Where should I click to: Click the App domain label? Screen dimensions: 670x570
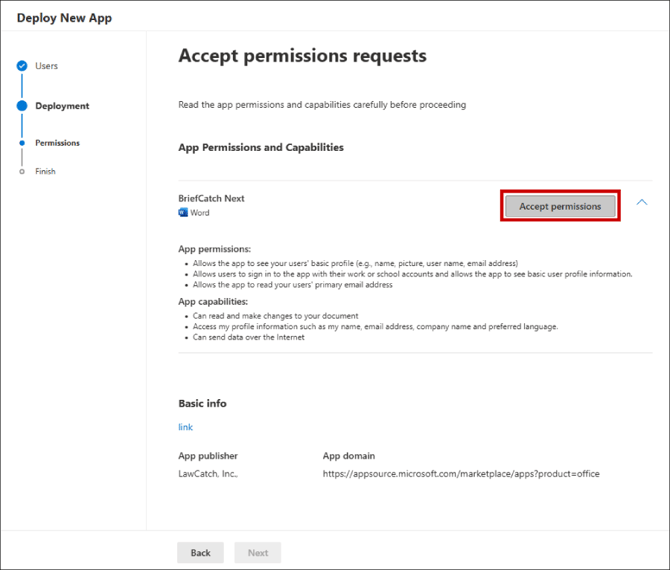pos(349,456)
